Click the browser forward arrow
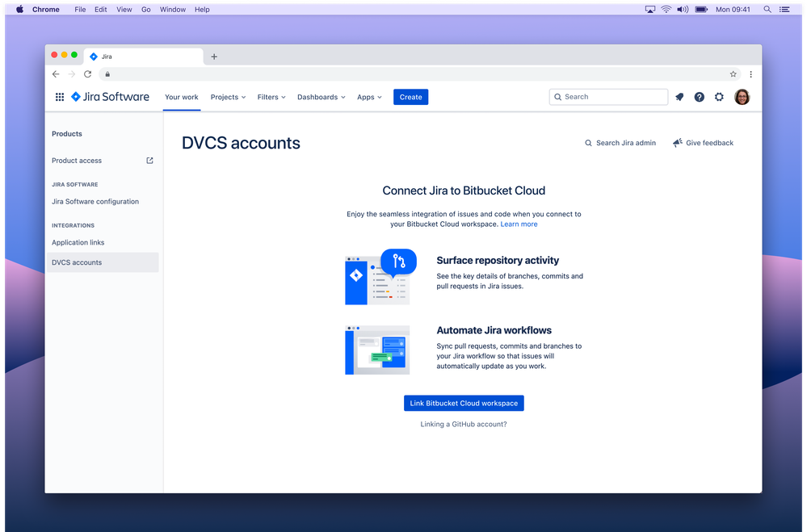 72,74
